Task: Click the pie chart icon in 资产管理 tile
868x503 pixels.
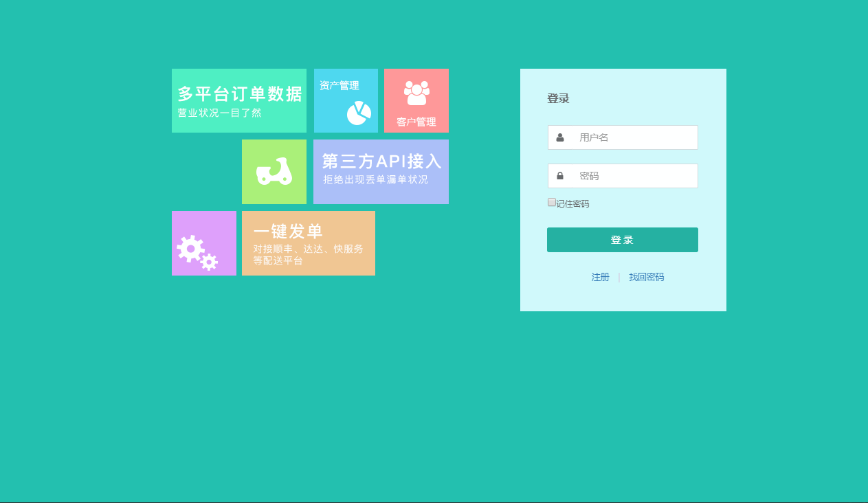Action: pyautogui.click(x=359, y=113)
